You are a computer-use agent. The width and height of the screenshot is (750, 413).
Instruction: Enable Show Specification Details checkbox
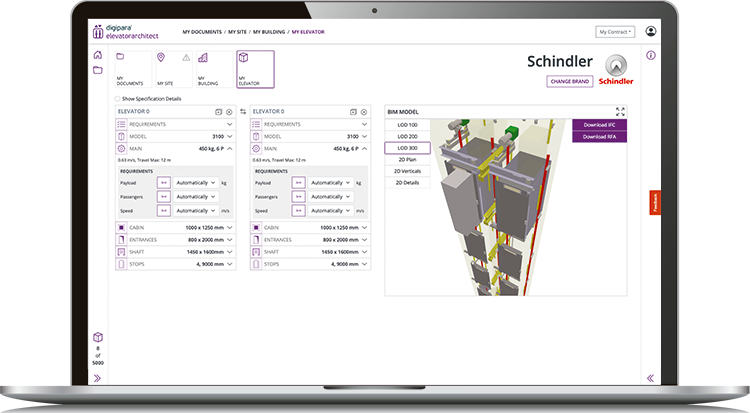(x=117, y=99)
